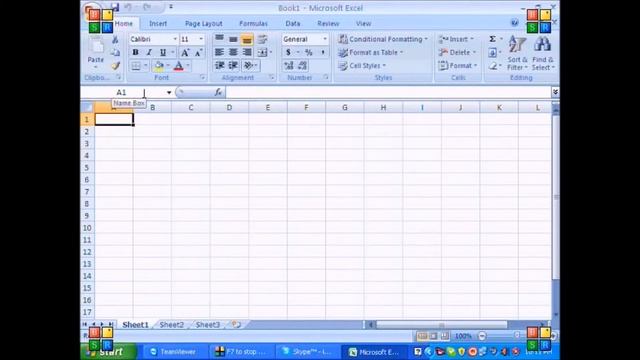Toggle Bold formatting
Image resolution: width=640 pixels, height=360 pixels.
(x=136, y=52)
